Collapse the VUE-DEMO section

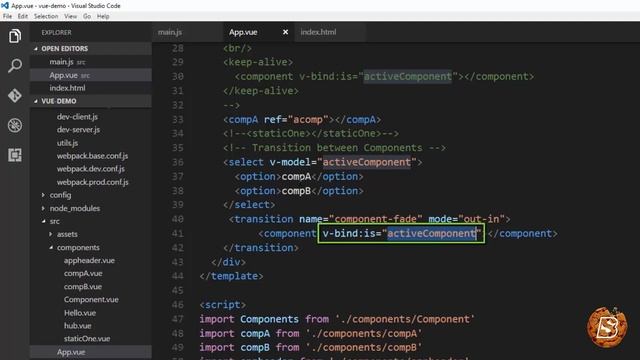[91, 101]
